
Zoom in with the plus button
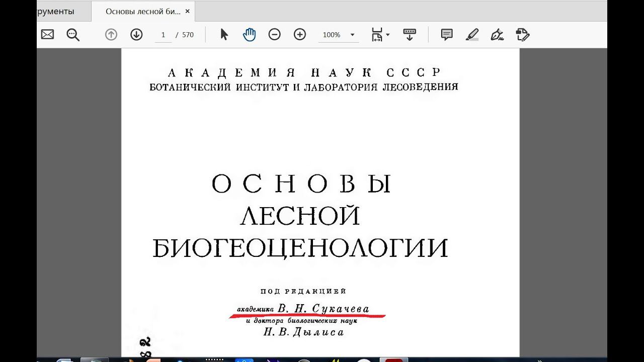(300, 35)
